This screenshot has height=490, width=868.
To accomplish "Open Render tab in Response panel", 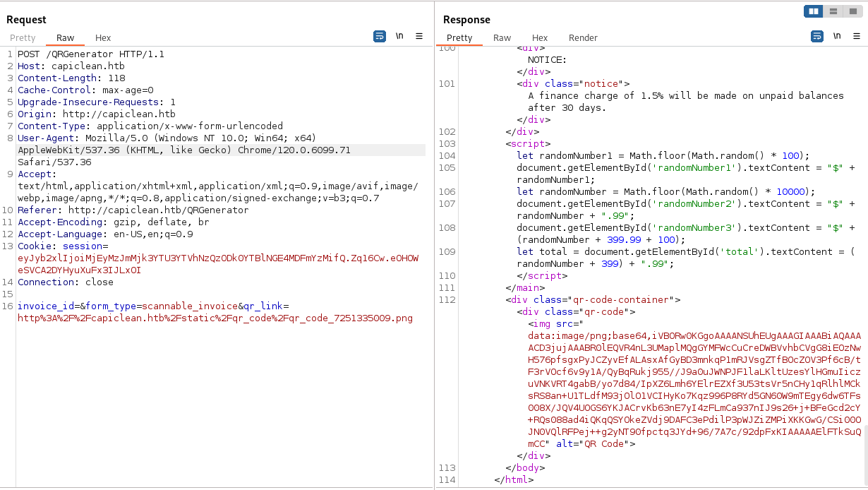I will pyautogui.click(x=583, y=38).
